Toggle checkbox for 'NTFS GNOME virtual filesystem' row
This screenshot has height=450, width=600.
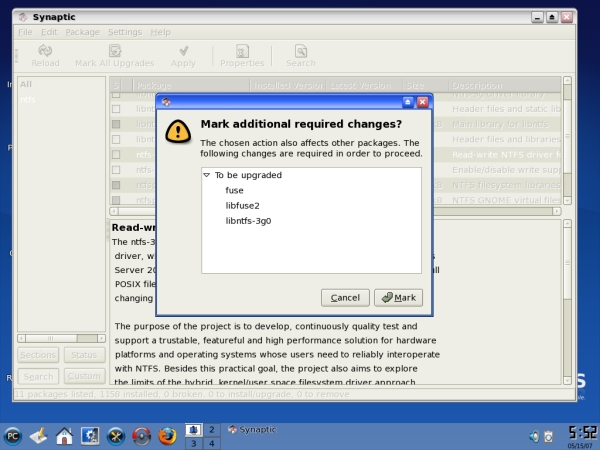116,200
